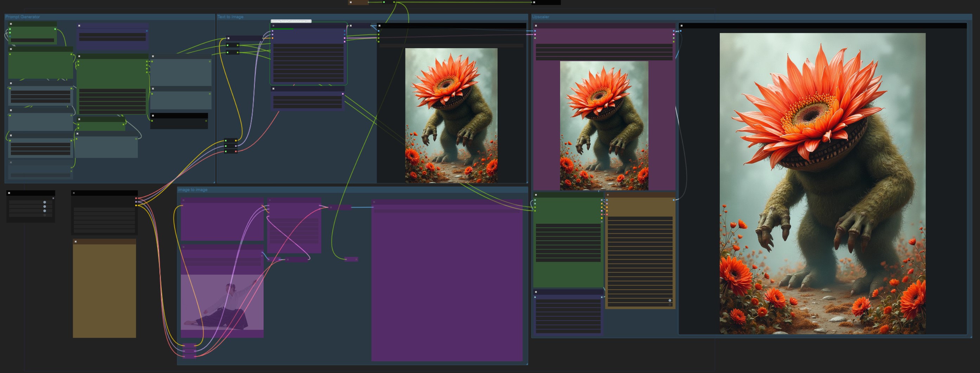The image size is (980, 373).
Task: Click the collapse dot on the purple Upscaler comparison node
Action: (536, 26)
